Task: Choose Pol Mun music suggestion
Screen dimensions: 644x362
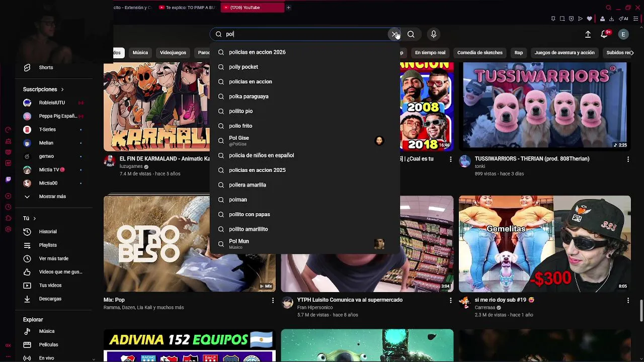Action: coord(305,244)
